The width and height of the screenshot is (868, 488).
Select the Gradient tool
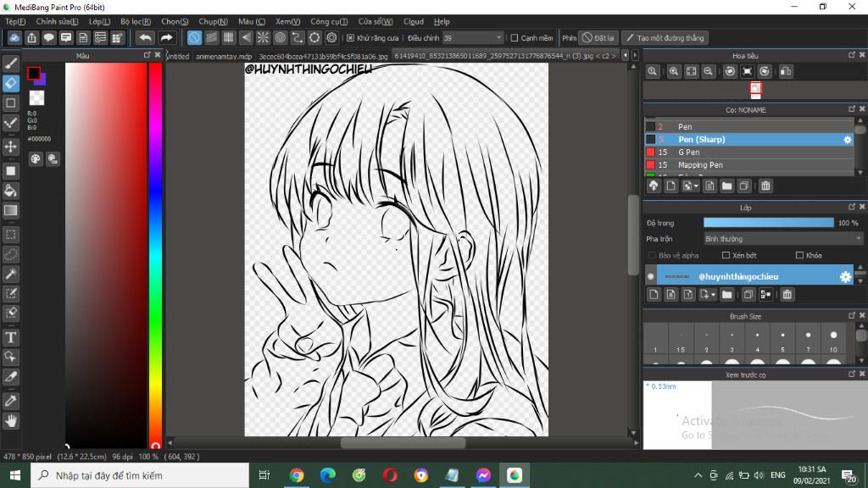tap(10, 211)
